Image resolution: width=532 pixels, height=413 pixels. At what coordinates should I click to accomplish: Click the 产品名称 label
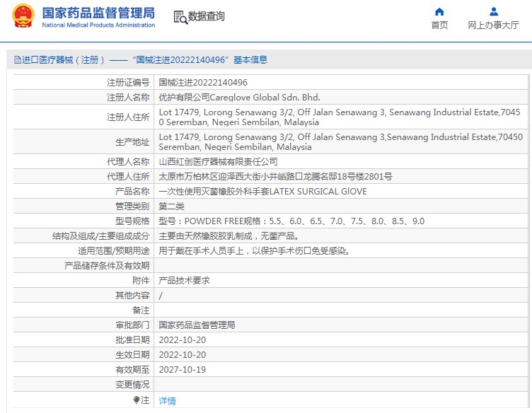click(x=132, y=192)
